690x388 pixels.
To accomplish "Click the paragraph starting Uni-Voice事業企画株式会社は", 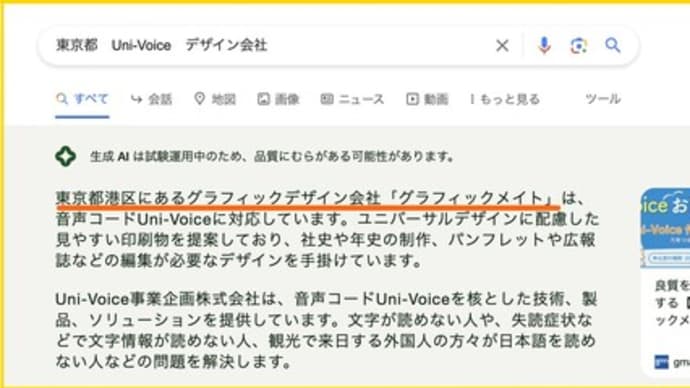I will coord(326,330).
